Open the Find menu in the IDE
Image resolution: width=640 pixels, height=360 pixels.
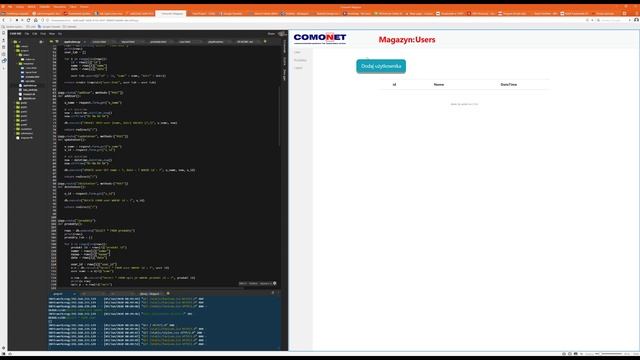tap(43, 33)
